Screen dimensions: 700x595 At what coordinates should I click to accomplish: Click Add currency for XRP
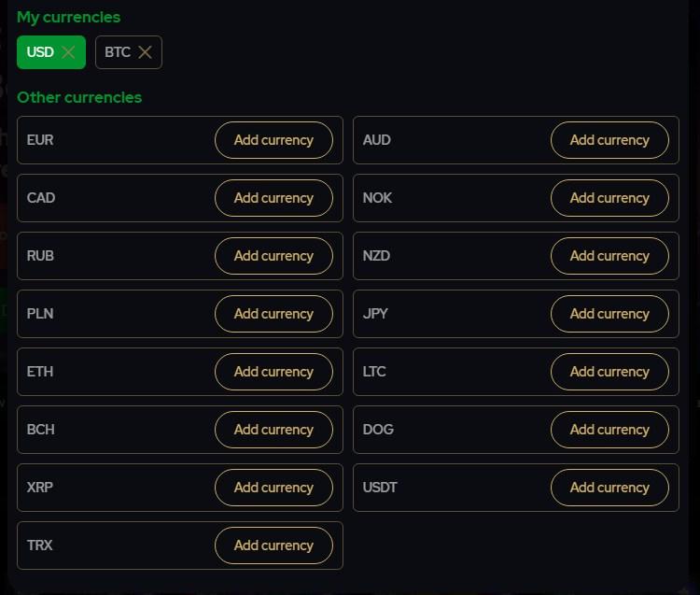273,488
